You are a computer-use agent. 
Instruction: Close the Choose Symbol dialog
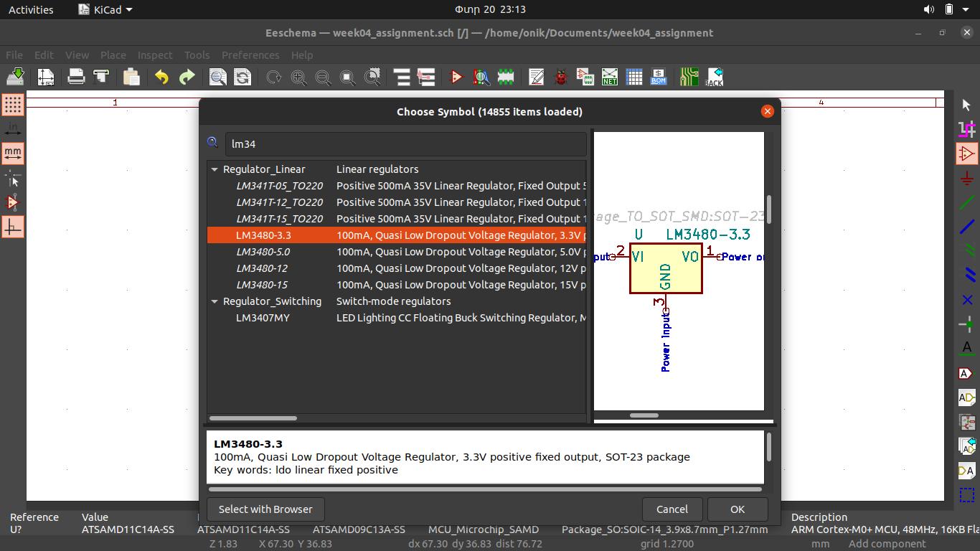tap(768, 111)
